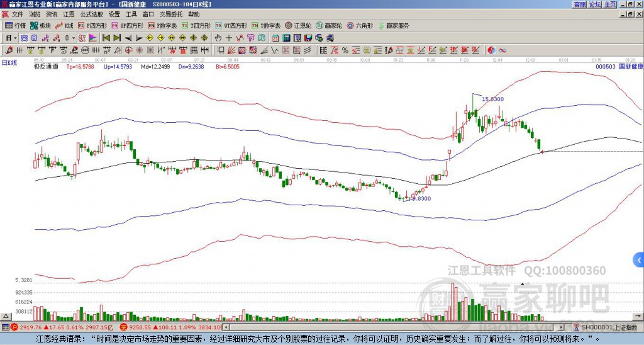Open the 公式选股 menu
Screen dimensions: 644x345
(x=91, y=14)
